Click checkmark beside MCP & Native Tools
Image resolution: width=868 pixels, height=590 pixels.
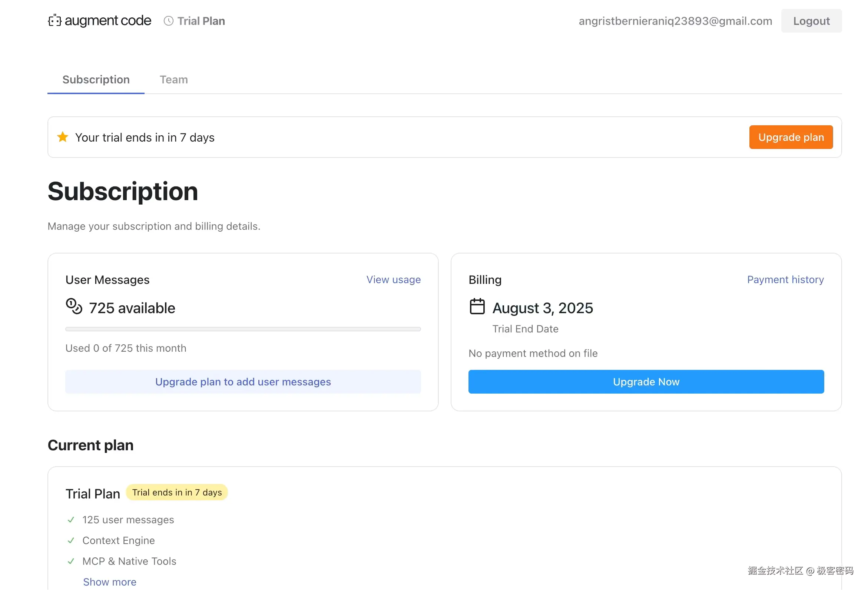71,561
